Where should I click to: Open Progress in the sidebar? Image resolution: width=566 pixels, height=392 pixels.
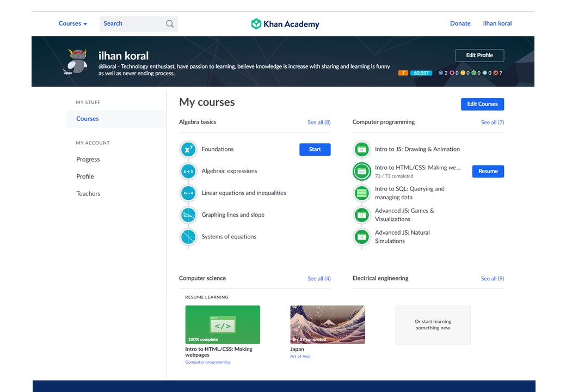pyautogui.click(x=88, y=159)
